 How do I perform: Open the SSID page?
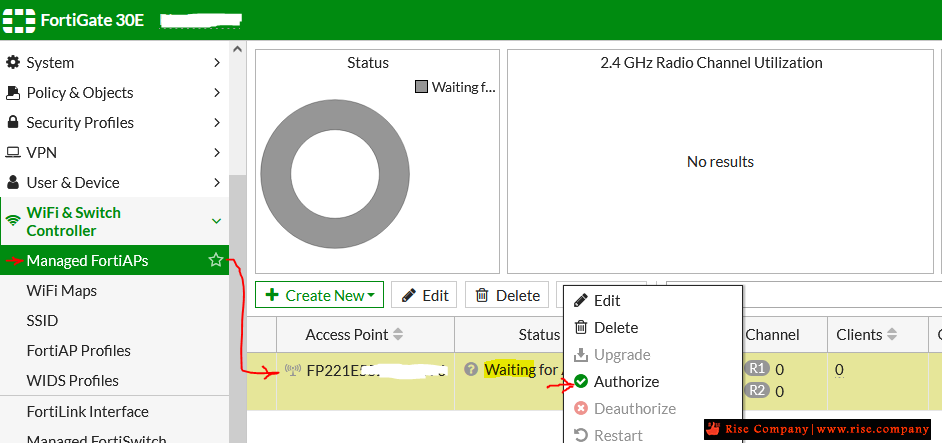[42, 320]
